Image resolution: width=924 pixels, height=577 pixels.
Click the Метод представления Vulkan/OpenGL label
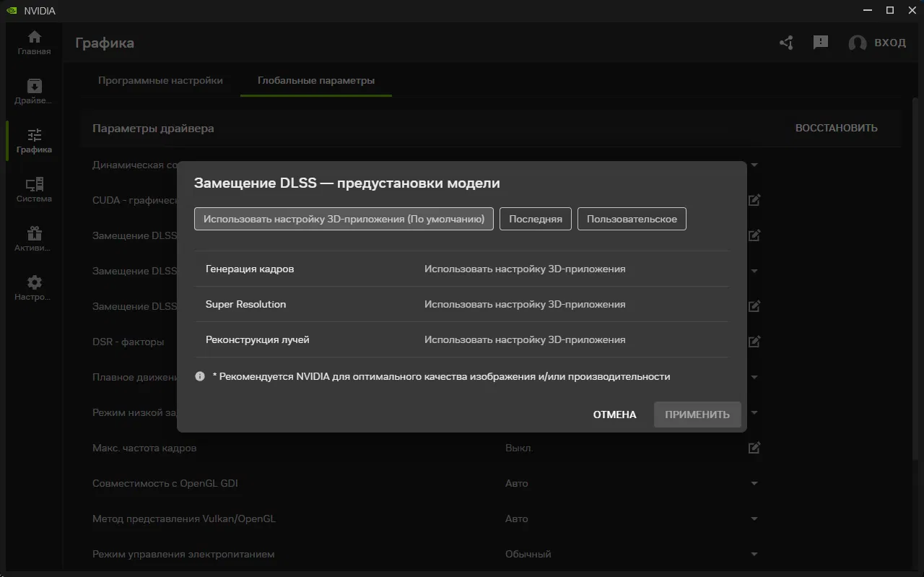(x=184, y=519)
